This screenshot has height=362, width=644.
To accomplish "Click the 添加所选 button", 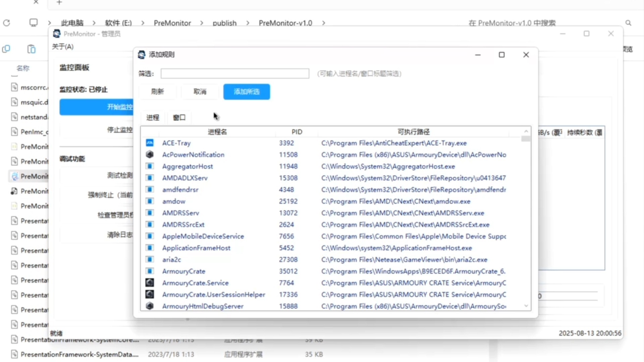I will click(x=247, y=92).
